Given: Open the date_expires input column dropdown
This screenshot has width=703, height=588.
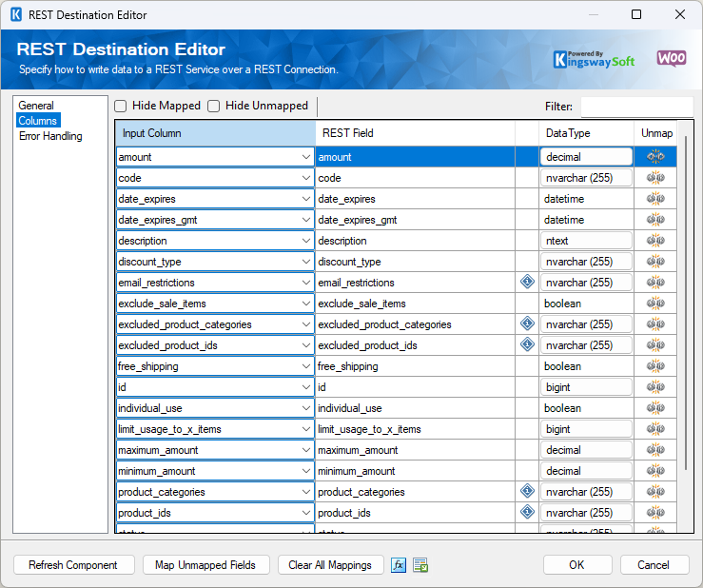Looking at the screenshot, I should (306, 199).
